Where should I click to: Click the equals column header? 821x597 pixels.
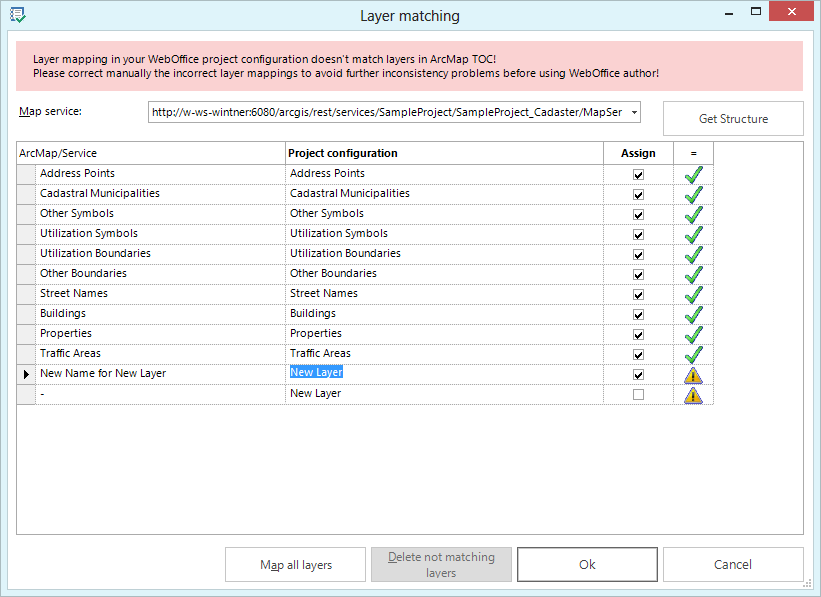click(x=693, y=153)
